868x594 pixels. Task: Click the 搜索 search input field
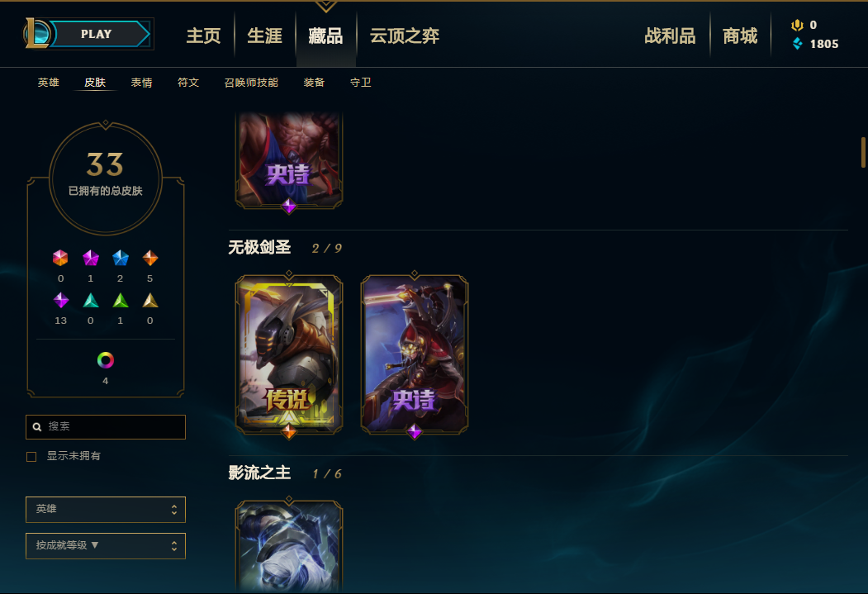pos(105,427)
